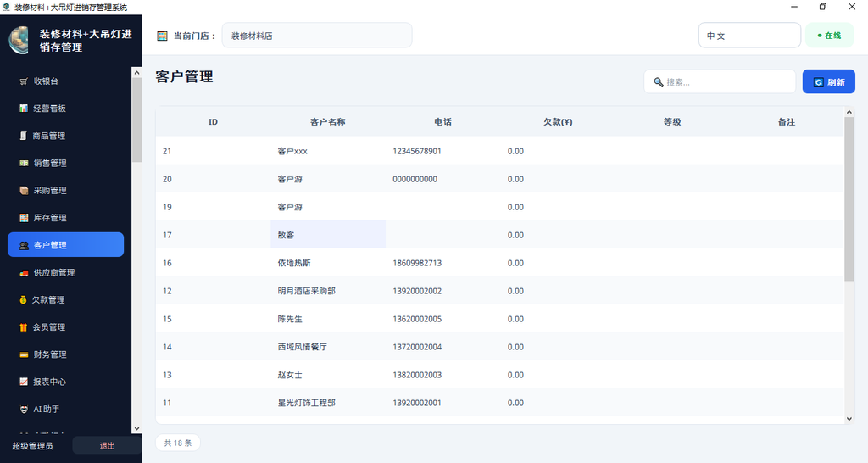Open the 经营看板 dashboard icon

point(24,109)
